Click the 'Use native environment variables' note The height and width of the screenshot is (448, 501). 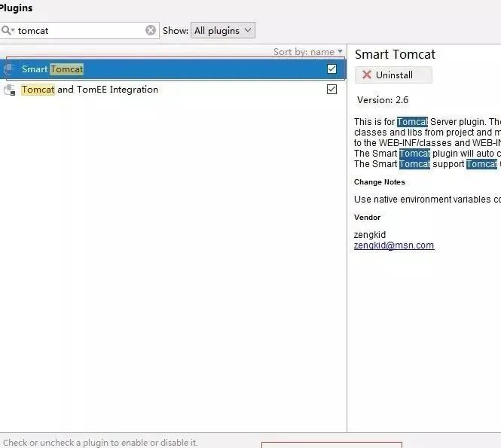click(427, 200)
